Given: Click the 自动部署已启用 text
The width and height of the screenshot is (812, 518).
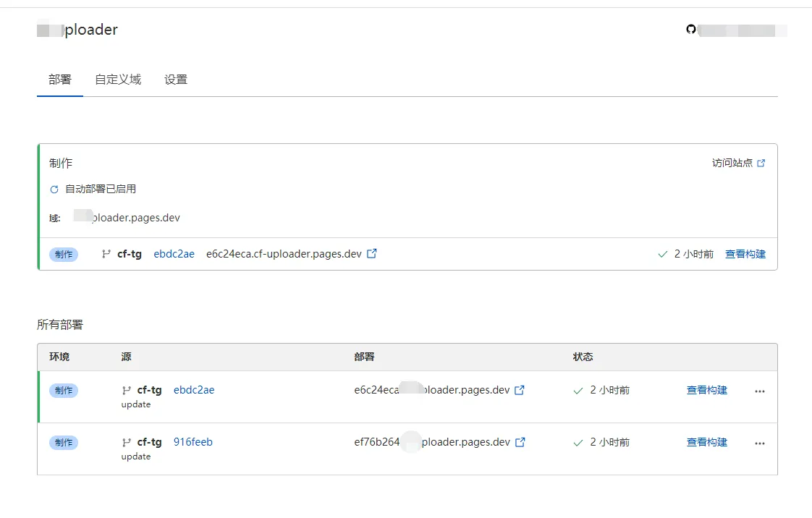Looking at the screenshot, I should [x=101, y=189].
